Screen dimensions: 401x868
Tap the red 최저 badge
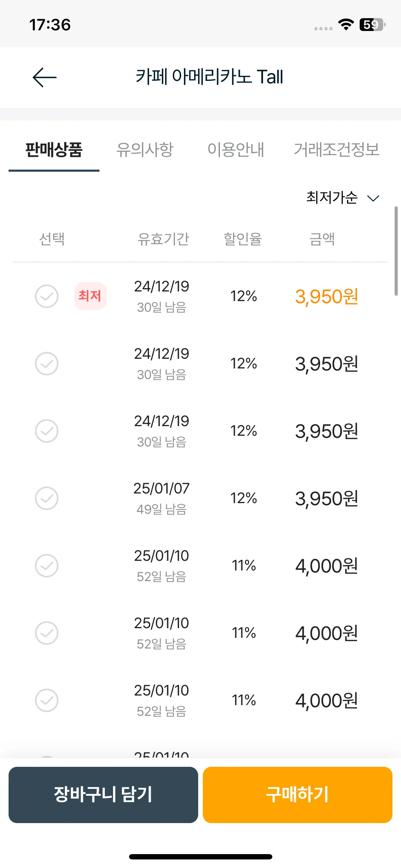pos(90,296)
